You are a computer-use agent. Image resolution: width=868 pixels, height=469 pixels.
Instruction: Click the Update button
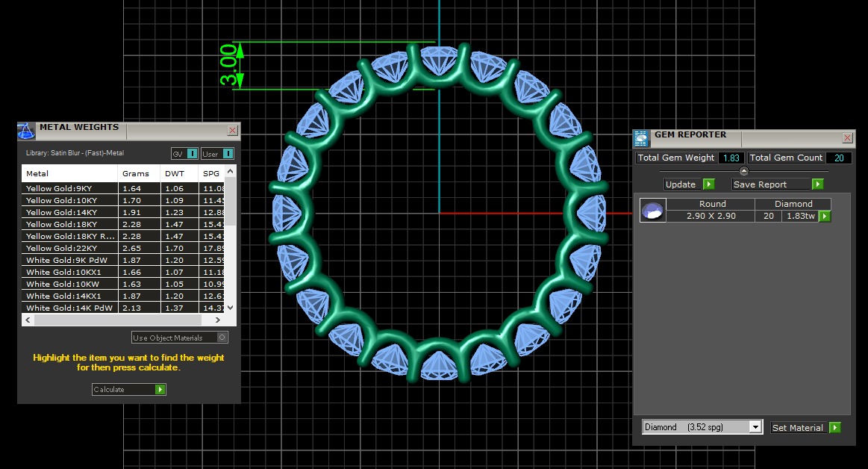690,184
